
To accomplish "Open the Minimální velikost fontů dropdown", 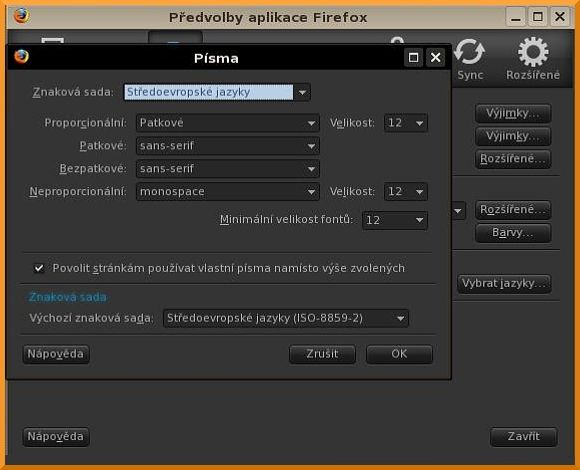I will (x=395, y=220).
